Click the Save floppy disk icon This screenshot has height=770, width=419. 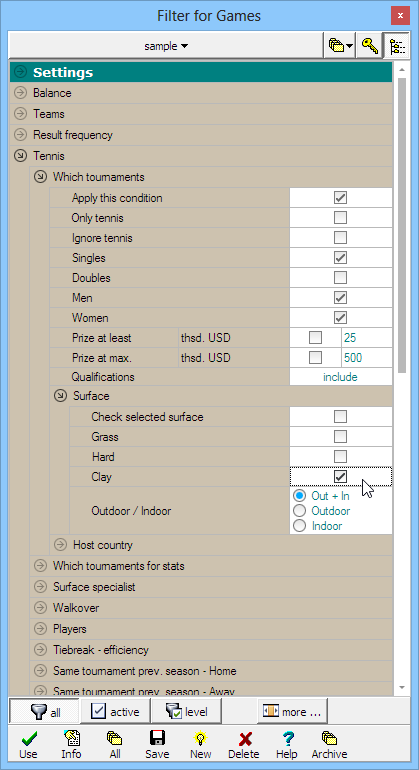157,738
